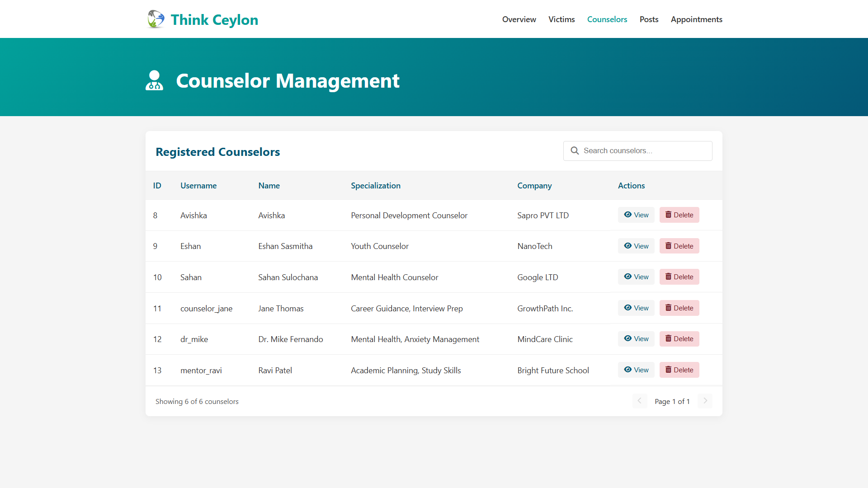This screenshot has height=488, width=868.
Task: Open the Victims page
Action: 561,19
